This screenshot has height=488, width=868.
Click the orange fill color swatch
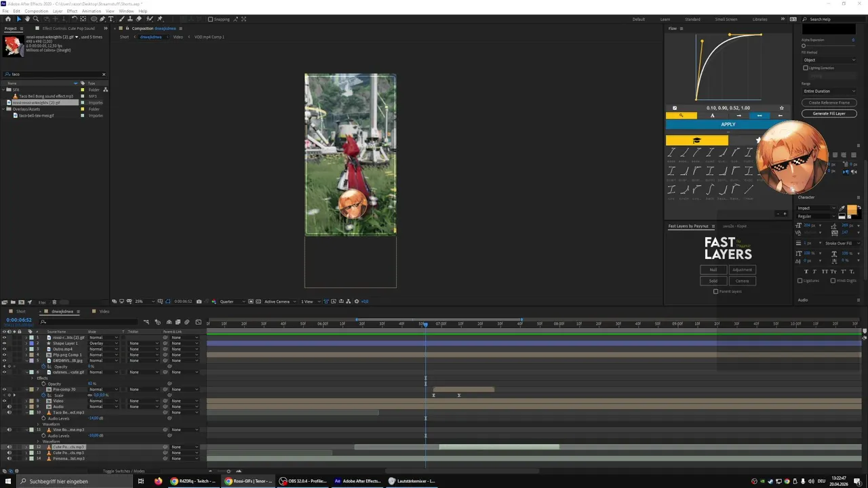click(852, 209)
